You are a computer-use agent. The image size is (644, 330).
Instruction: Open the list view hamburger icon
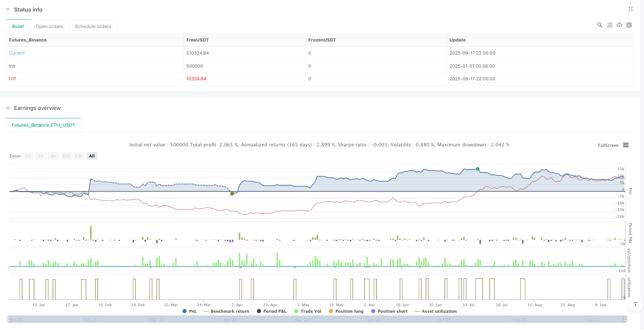tap(609, 25)
